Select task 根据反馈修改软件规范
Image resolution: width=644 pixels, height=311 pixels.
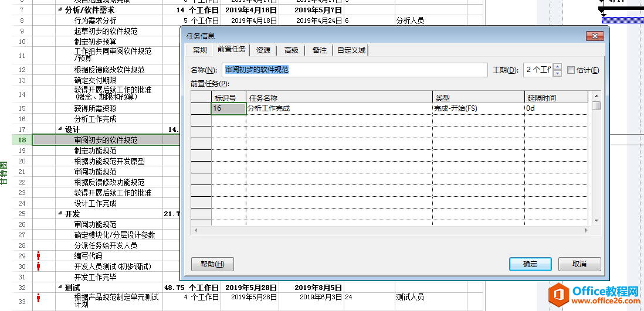[109, 70]
